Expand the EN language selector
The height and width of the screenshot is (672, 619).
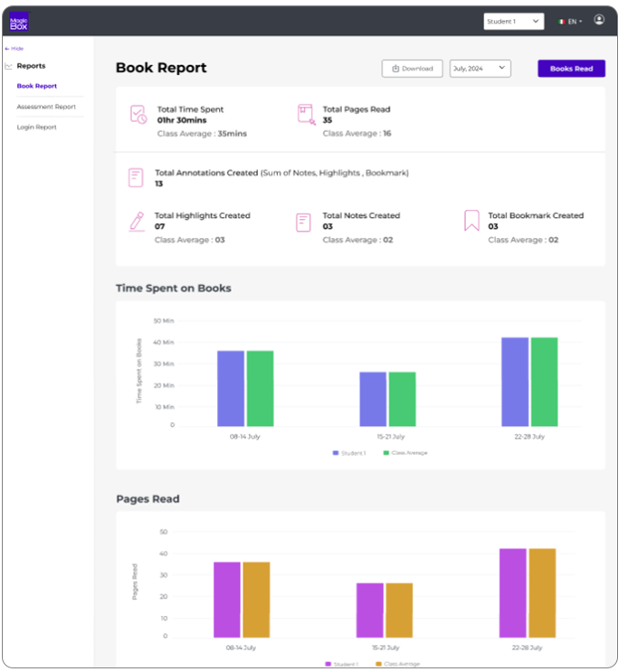click(570, 22)
